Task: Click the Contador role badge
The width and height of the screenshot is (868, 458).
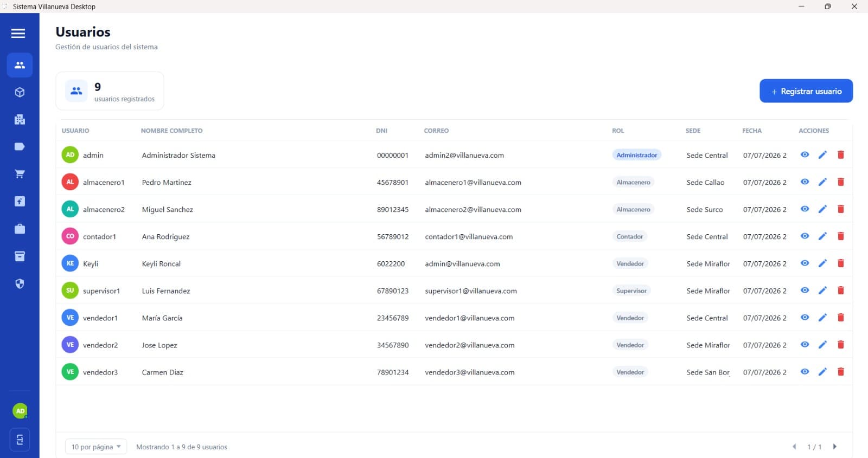Action: [x=630, y=236]
